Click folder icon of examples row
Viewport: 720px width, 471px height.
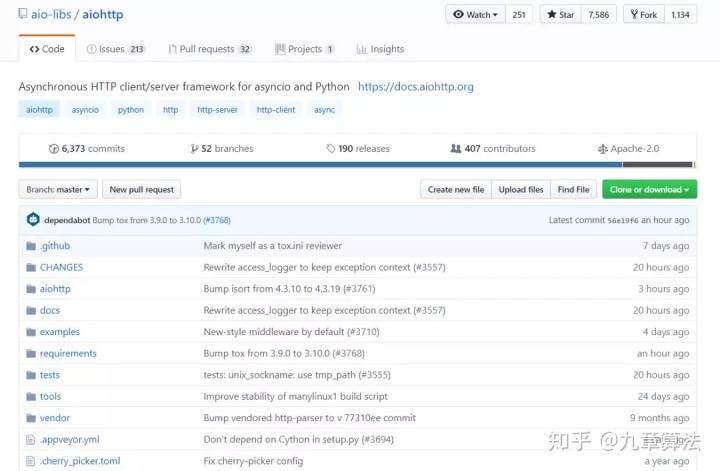pos(31,332)
